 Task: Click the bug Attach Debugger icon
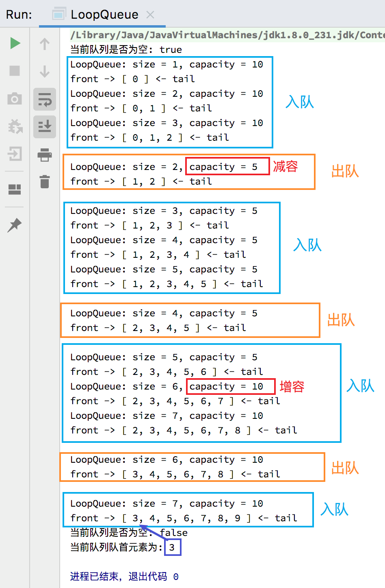click(x=15, y=126)
